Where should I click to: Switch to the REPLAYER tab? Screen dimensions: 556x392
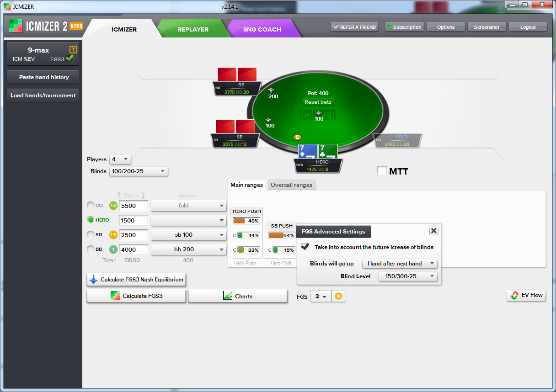(x=193, y=29)
